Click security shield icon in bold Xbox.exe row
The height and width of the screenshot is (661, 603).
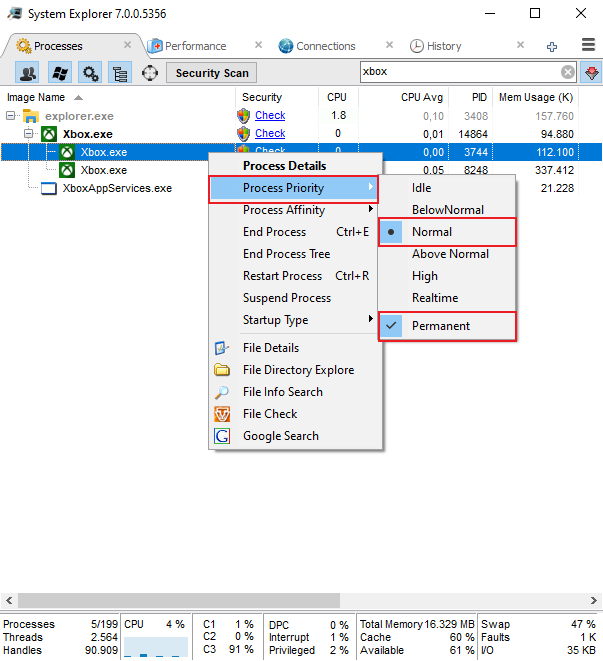point(244,134)
